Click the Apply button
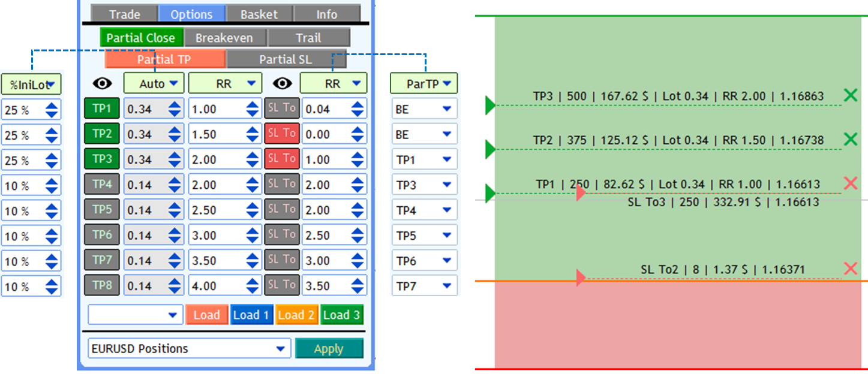The width and height of the screenshot is (868, 386). [329, 348]
